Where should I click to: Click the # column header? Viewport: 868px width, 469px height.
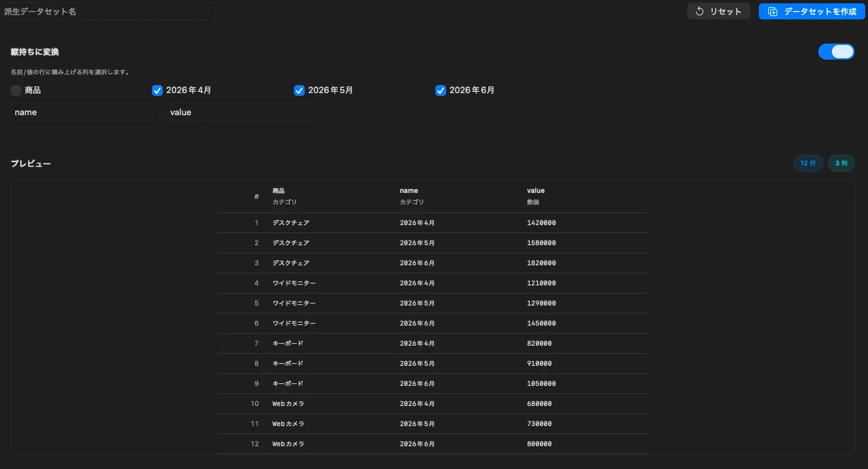tap(257, 196)
